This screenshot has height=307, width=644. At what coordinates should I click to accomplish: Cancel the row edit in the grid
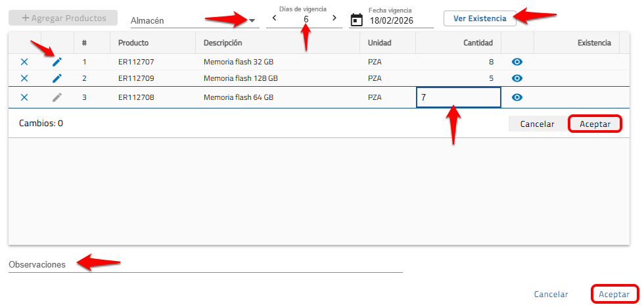point(537,124)
